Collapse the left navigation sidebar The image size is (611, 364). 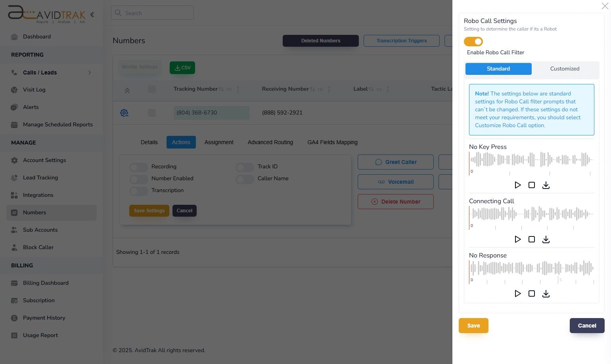pyautogui.click(x=92, y=14)
